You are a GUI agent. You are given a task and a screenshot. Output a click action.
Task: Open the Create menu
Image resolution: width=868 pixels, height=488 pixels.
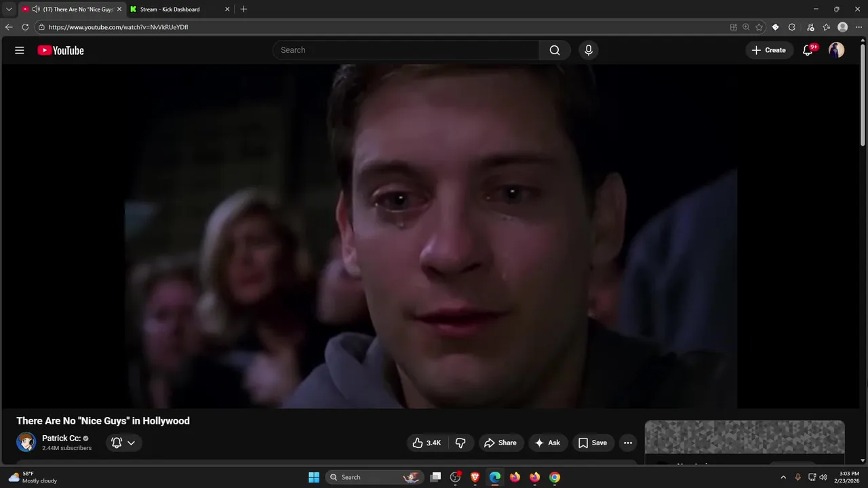[x=769, y=50]
